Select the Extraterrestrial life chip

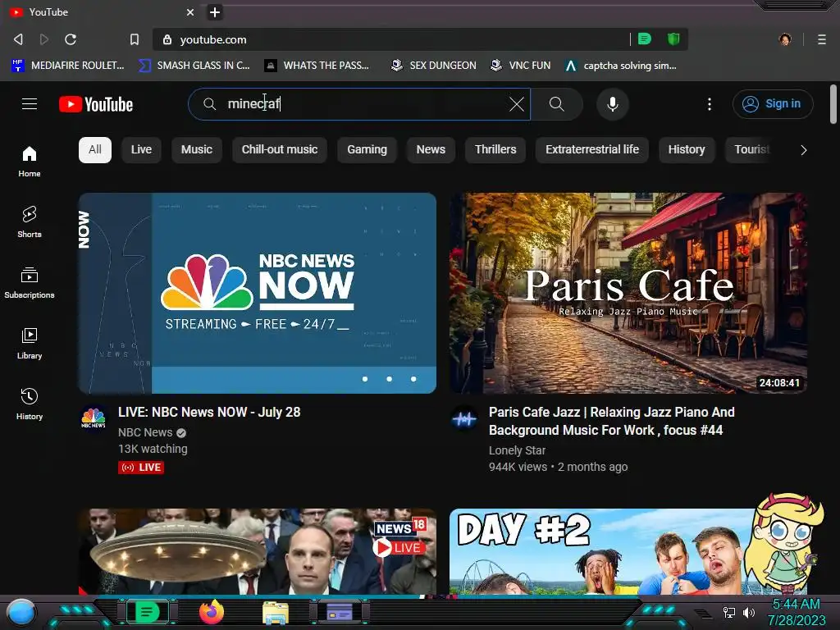592,149
